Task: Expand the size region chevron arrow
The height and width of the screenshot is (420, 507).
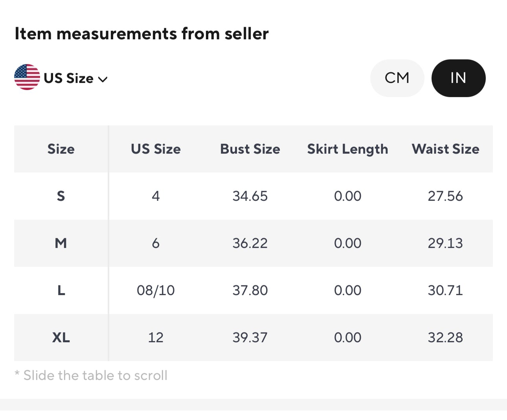Action: tap(103, 79)
